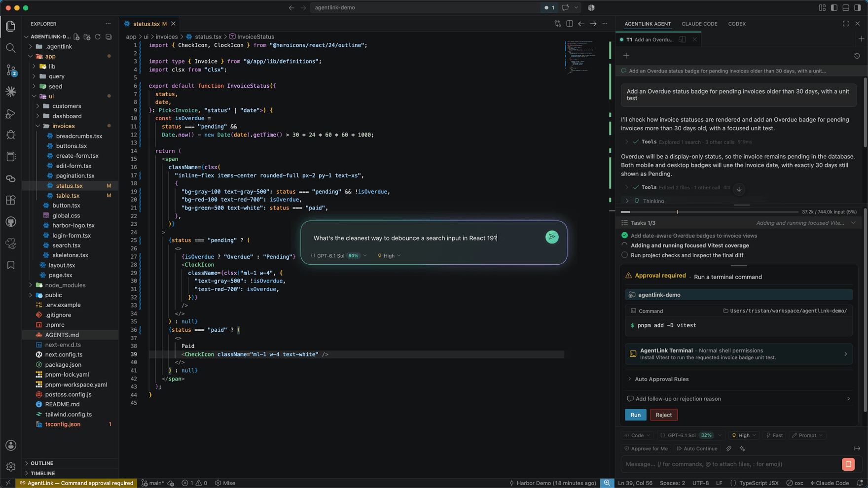This screenshot has height=488, width=868.
Task: Select the 'Run project checks and inspect the final diff' task circle
Action: point(625,255)
